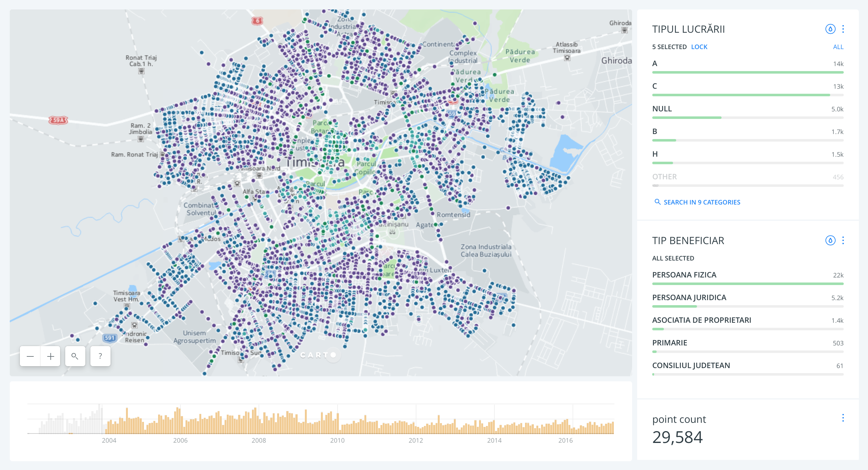
Task: Click the CARTO logo on the map
Action: tap(318, 355)
